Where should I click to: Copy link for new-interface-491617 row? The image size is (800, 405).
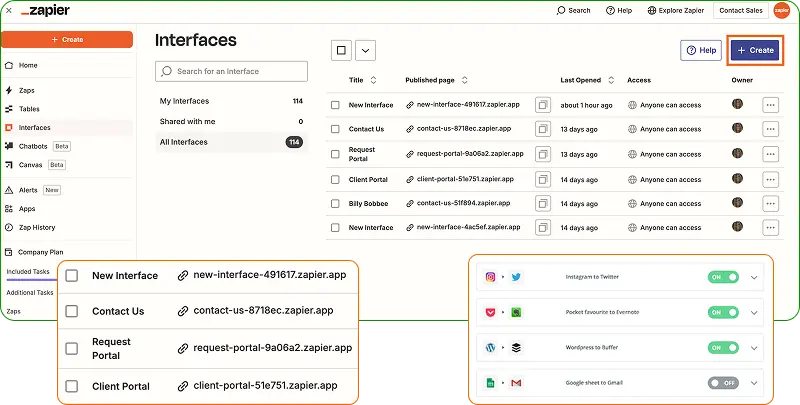[543, 105]
